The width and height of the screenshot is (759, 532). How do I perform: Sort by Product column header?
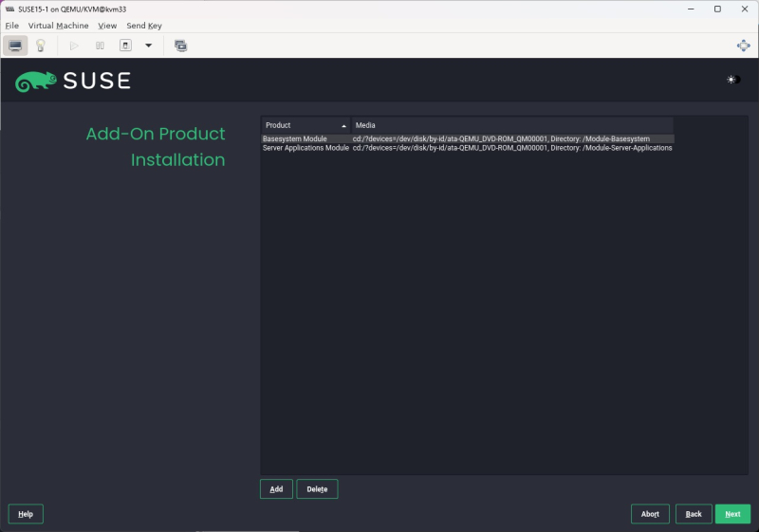coord(305,125)
